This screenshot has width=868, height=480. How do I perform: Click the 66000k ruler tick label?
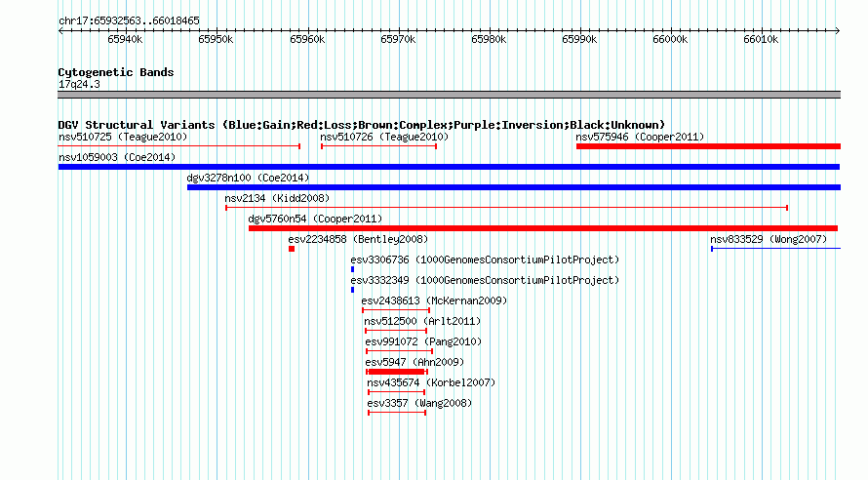pos(670,39)
